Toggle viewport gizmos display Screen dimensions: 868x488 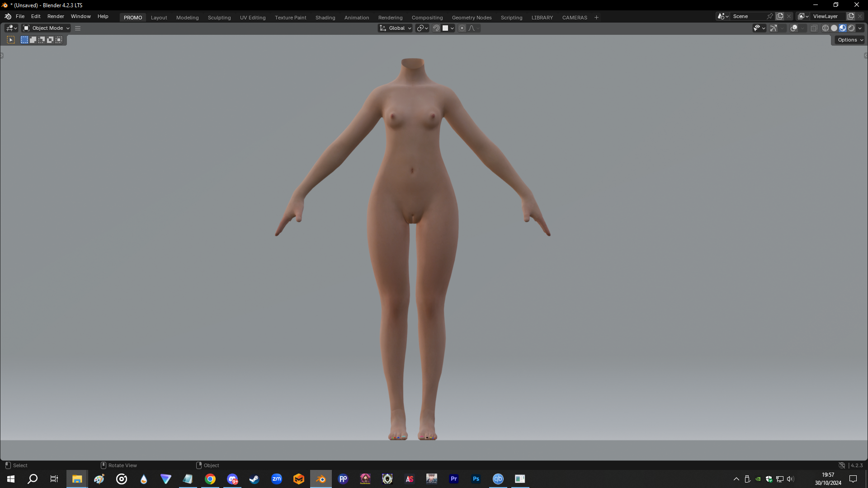tap(774, 28)
